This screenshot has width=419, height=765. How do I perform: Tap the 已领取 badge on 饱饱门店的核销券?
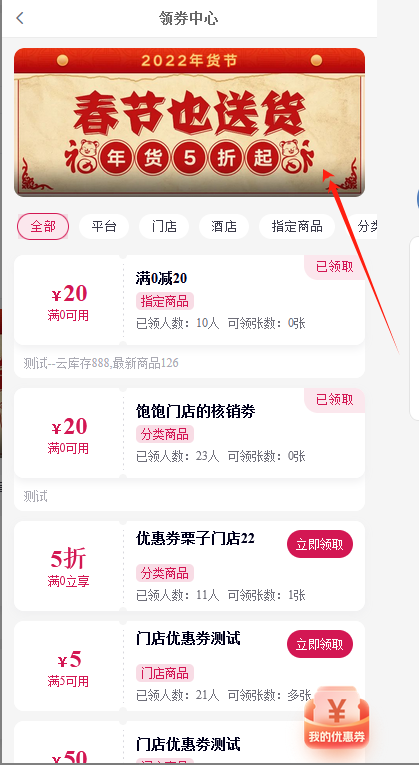pos(335,400)
